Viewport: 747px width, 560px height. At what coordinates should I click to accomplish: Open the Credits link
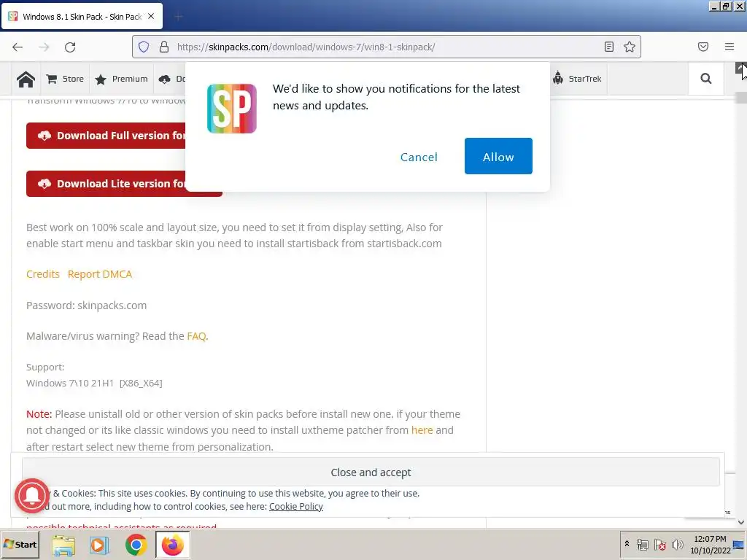pyautogui.click(x=43, y=274)
